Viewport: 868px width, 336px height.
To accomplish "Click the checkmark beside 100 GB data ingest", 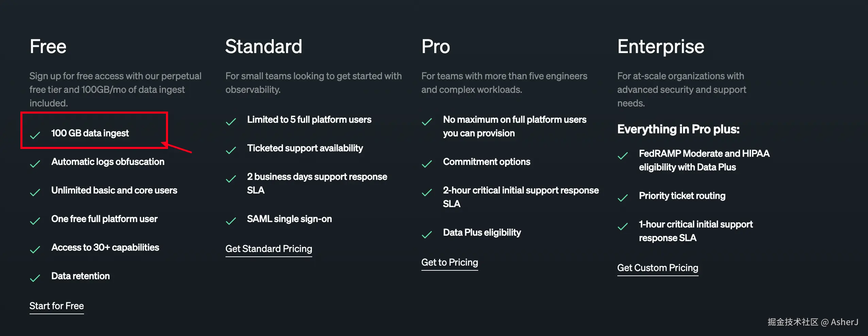I will click(x=35, y=135).
